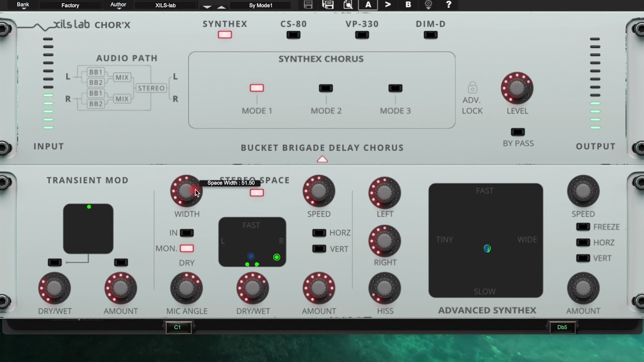Click the Transient Mod XY pad
Viewport: 644px width, 362px height.
click(x=88, y=229)
